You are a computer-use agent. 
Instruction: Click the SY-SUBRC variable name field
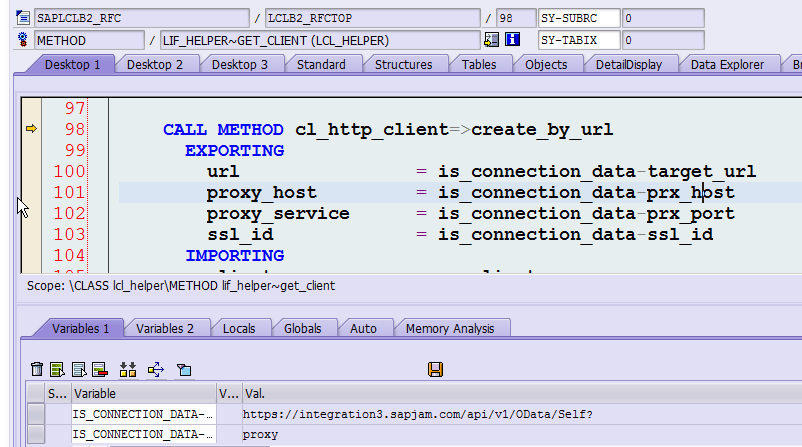[x=579, y=18]
